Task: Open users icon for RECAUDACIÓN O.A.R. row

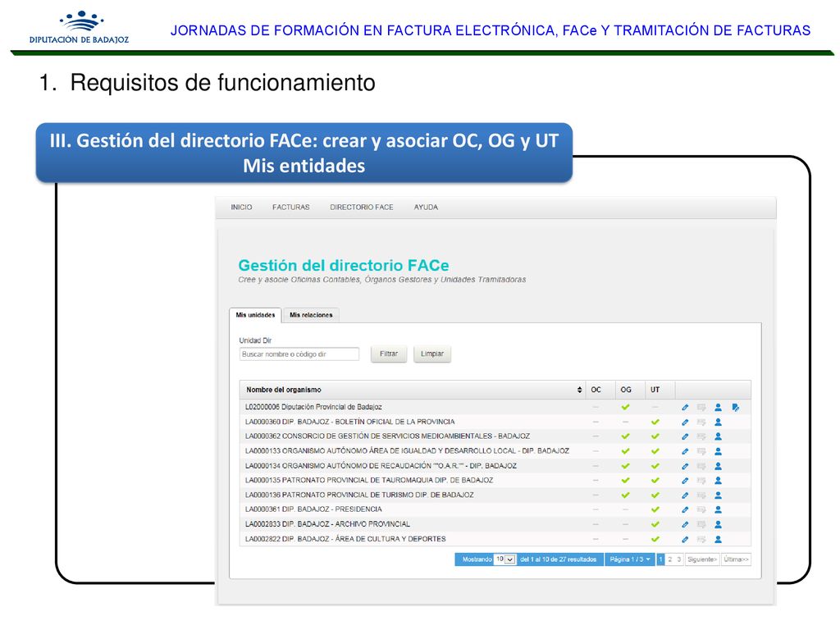Action: tap(718, 466)
